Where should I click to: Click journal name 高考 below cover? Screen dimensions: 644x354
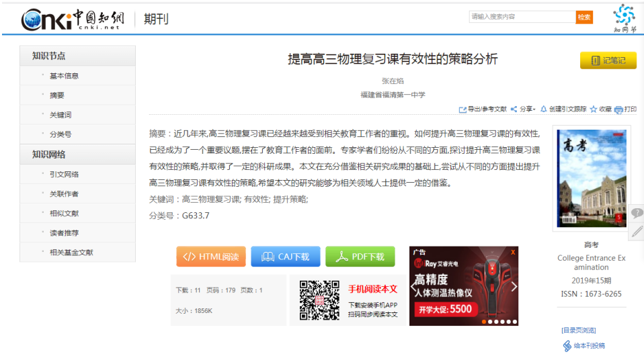[592, 245]
